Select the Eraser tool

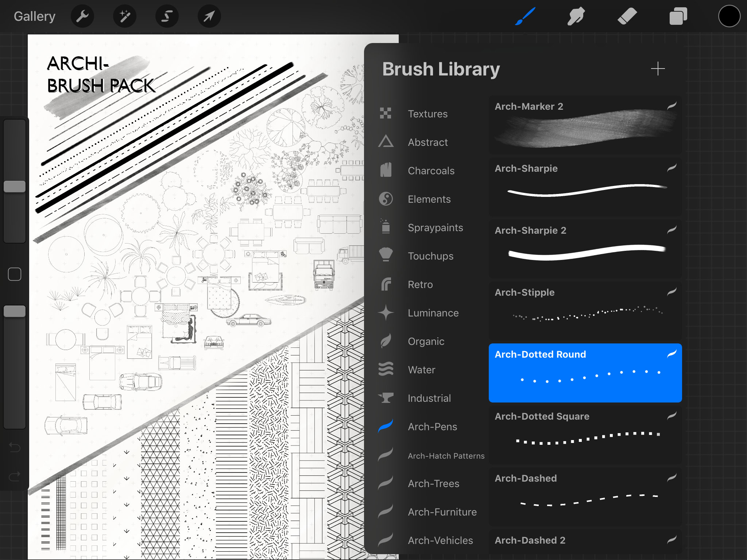pyautogui.click(x=627, y=16)
